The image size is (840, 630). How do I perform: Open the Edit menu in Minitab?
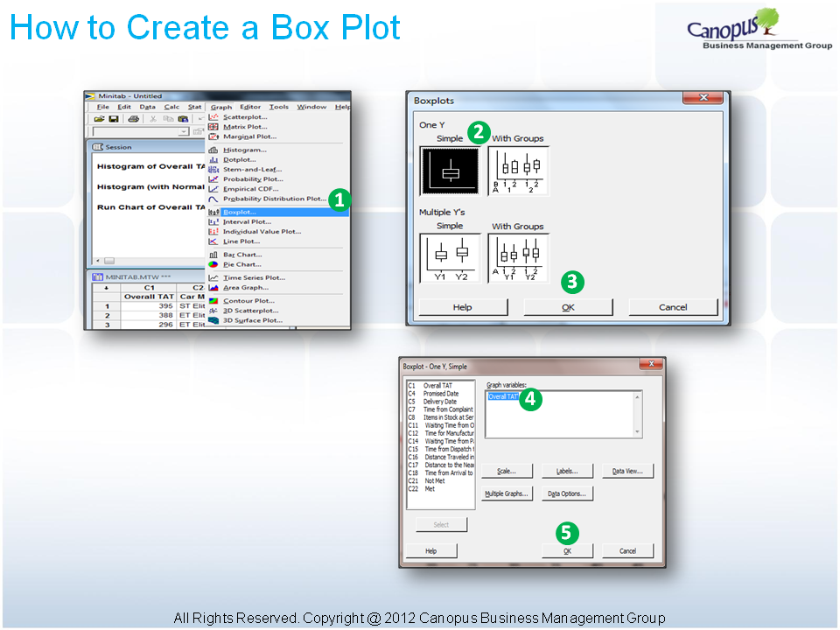click(124, 107)
